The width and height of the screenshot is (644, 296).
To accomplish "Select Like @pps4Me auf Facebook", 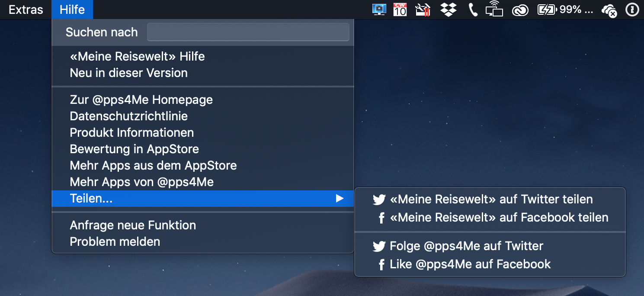I will (490, 264).
